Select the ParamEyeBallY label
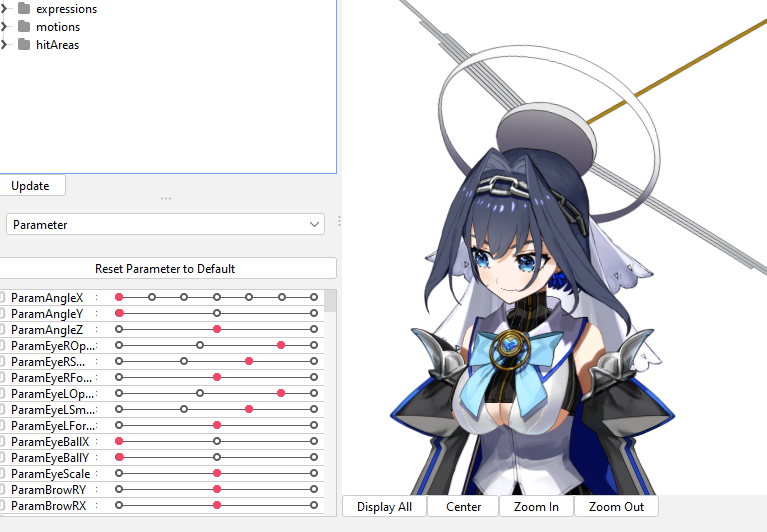The image size is (767, 532). click(50, 458)
